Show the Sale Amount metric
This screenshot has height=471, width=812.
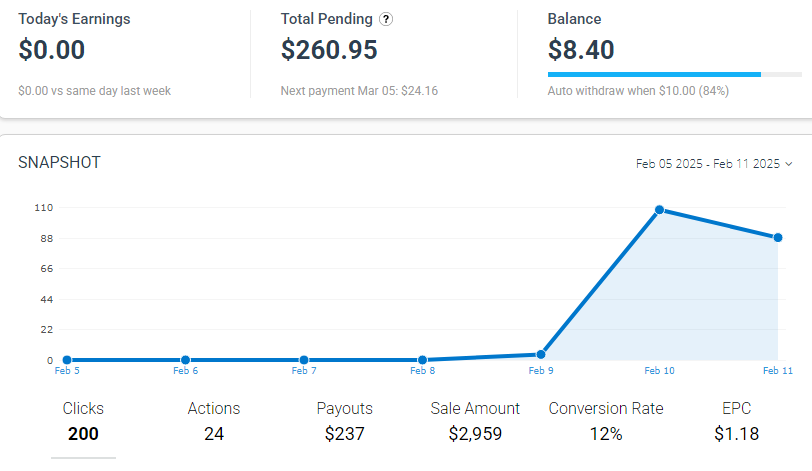[x=475, y=421]
